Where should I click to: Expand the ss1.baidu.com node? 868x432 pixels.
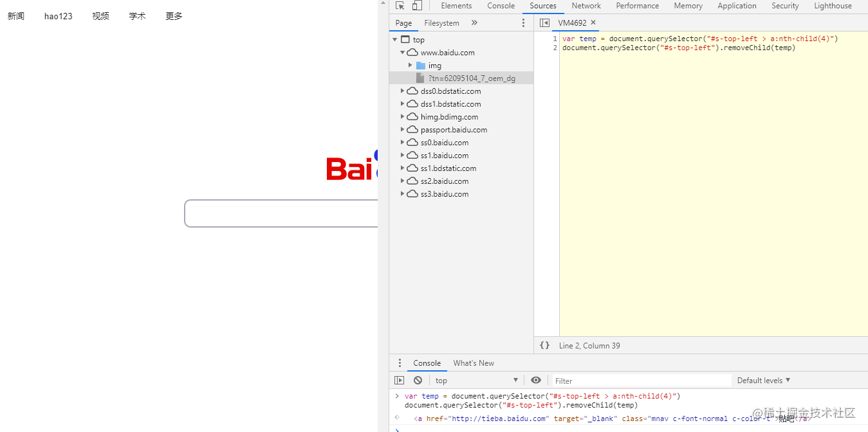(x=403, y=156)
